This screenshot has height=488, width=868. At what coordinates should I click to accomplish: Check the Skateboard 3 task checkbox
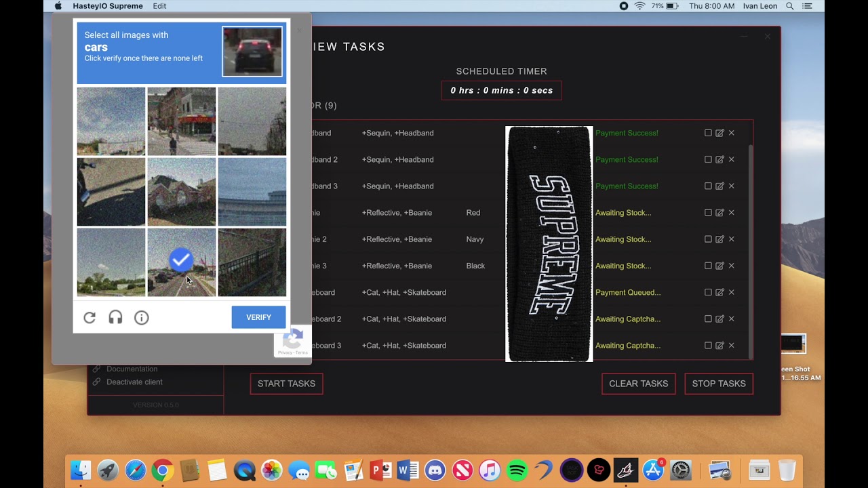point(708,345)
